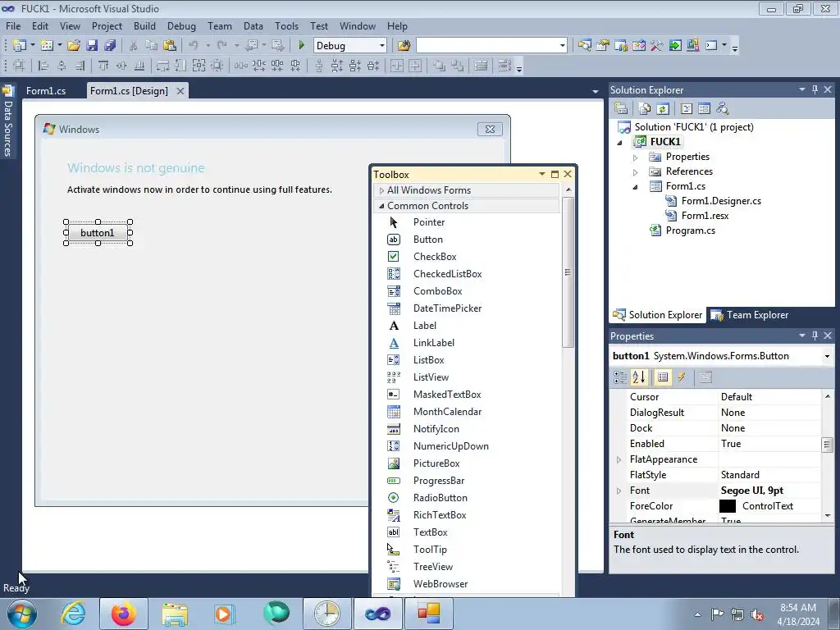Switch to the Form1.cs code tab
This screenshot has height=630, width=840.
coord(46,91)
